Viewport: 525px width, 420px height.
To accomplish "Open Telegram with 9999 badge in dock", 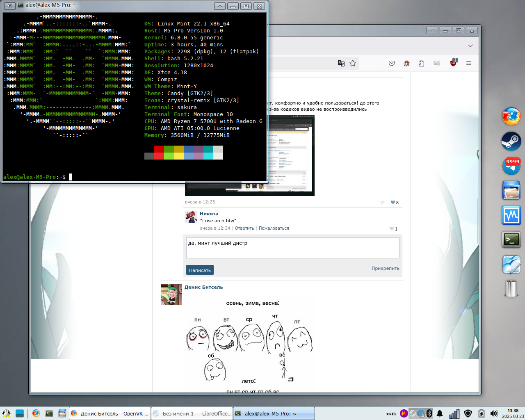I will (x=511, y=166).
